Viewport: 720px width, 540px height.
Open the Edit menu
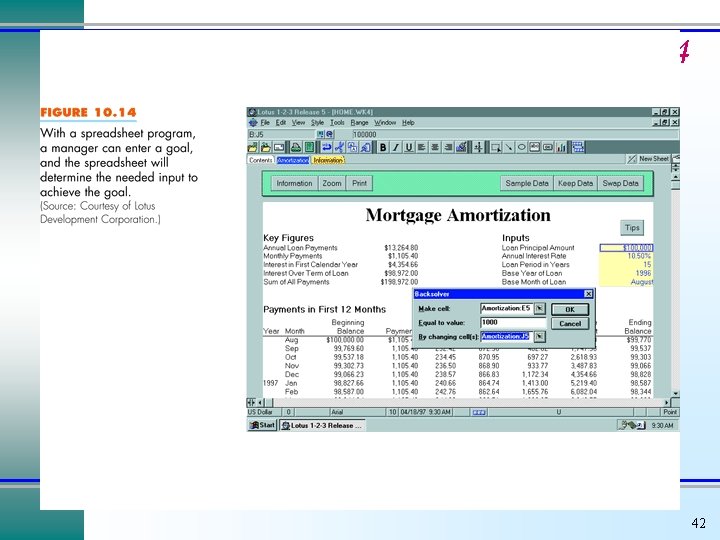[x=281, y=123]
